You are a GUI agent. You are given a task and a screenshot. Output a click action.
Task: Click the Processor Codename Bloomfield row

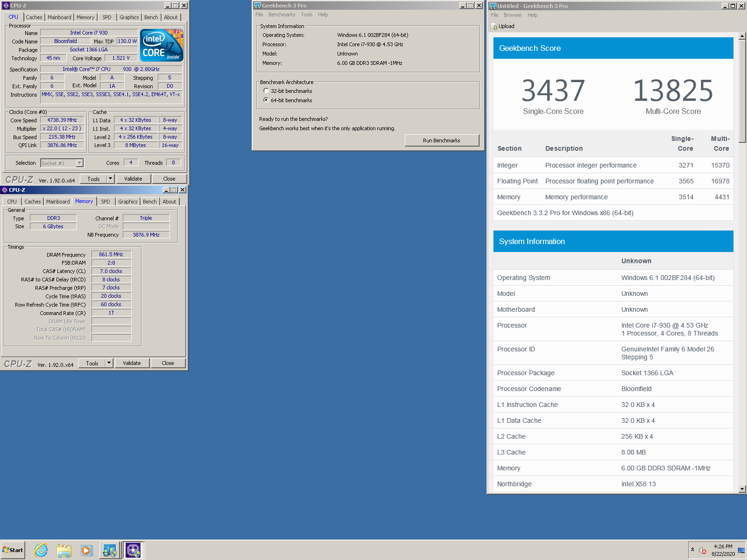tap(613, 389)
